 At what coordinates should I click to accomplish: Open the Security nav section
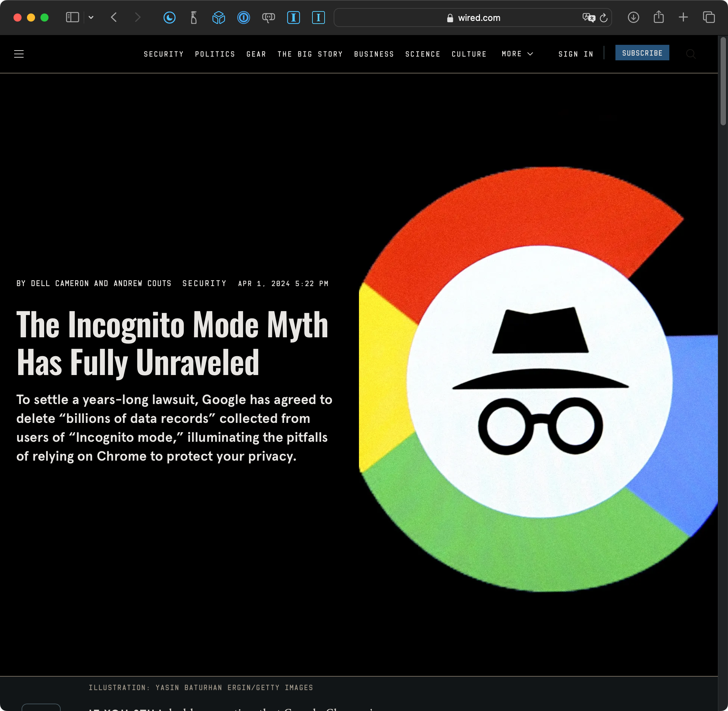163,55
